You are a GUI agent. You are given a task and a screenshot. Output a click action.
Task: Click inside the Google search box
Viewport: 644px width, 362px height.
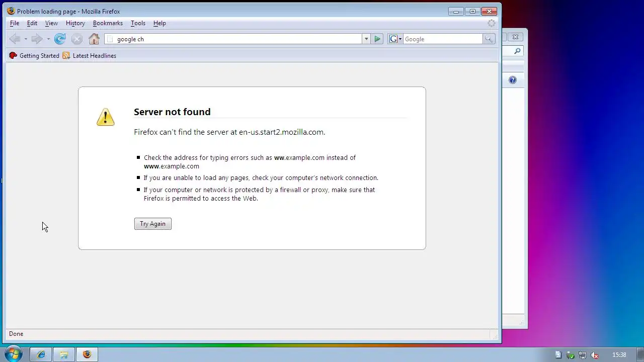coord(443,39)
